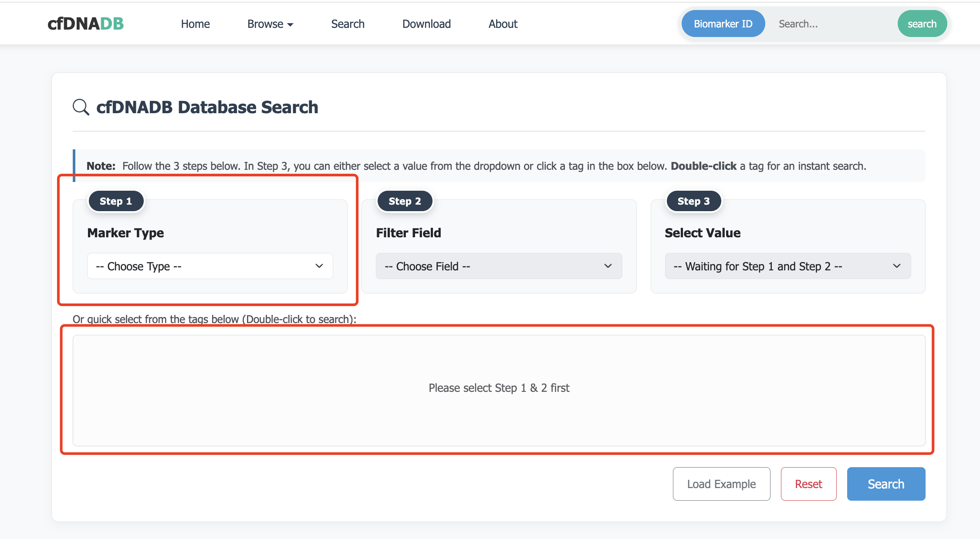This screenshot has height=539, width=980.
Task: Open the Browse dropdown menu
Action: (270, 24)
